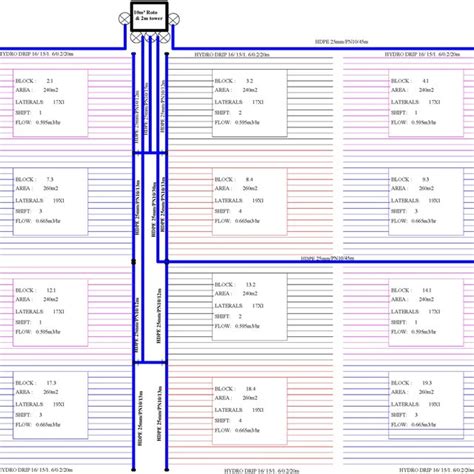Click the BLOCK 12.1 label

[36, 290]
